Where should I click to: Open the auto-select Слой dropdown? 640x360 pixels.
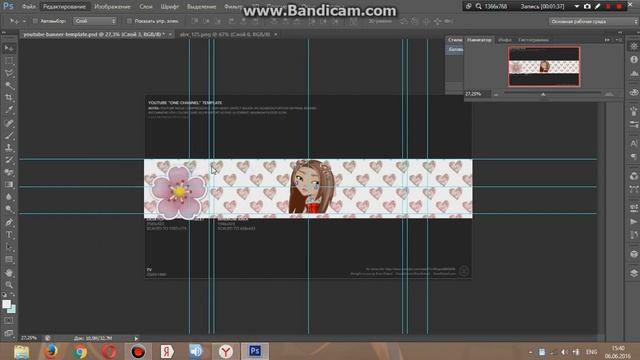[95, 21]
